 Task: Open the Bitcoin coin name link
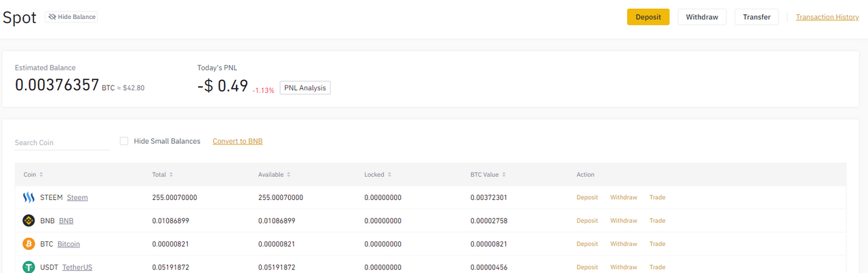[68, 244]
